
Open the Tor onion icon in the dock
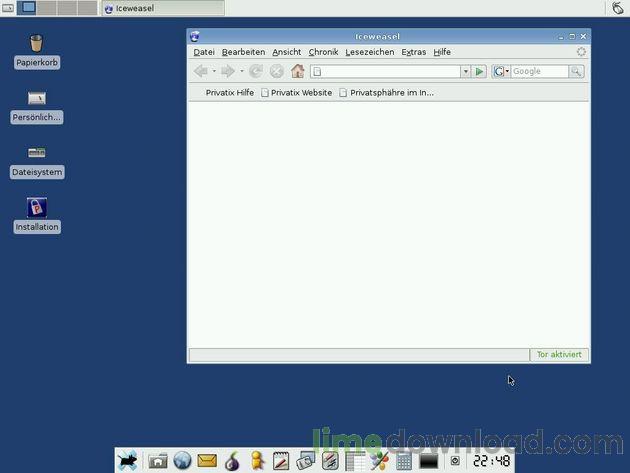(232, 461)
